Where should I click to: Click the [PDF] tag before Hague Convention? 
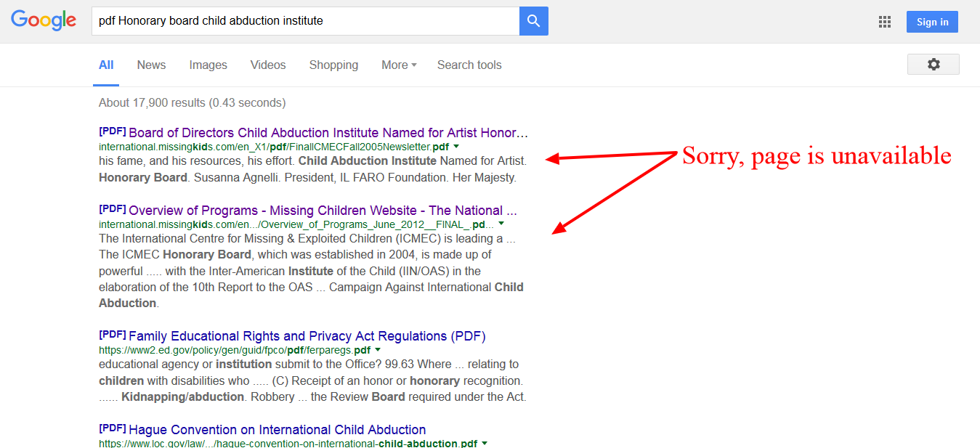click(x=113, y=428)
